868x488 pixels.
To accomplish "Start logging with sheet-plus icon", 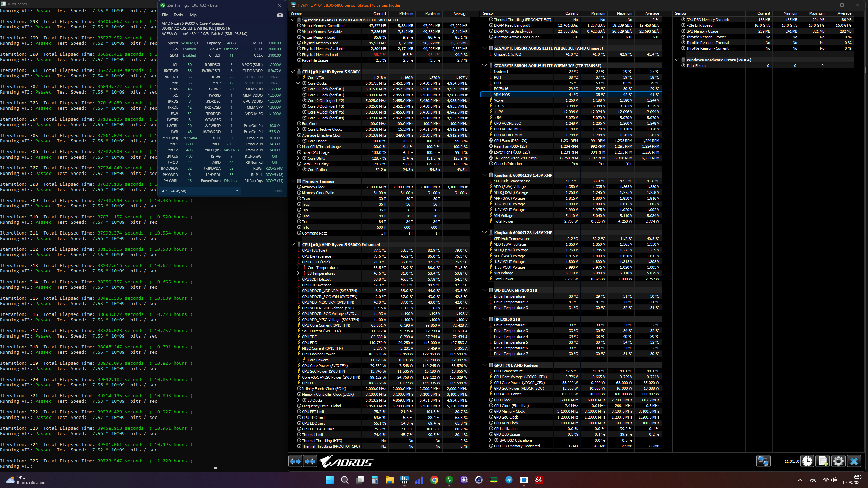I will tap(823, 461).
